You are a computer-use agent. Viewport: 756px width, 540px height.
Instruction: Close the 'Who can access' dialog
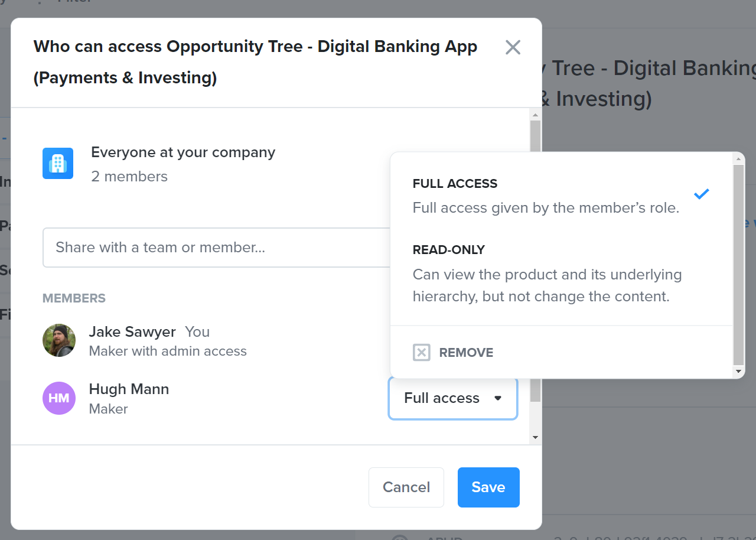point(513,47)
